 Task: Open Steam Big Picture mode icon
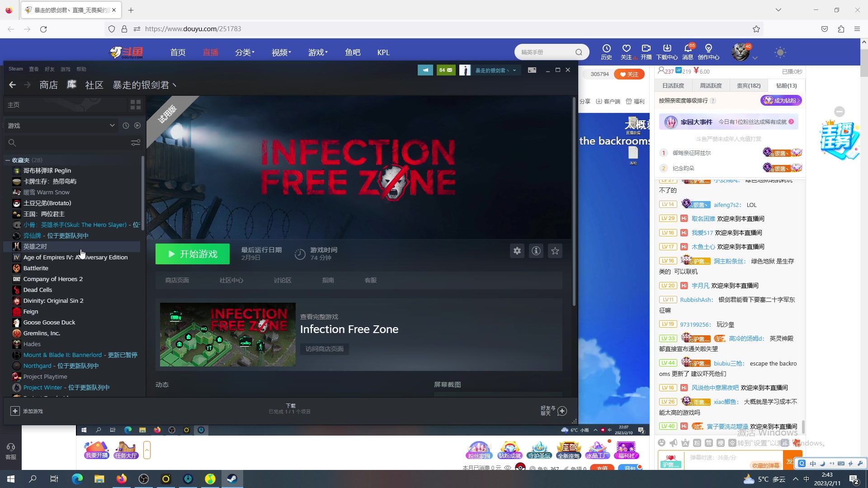(532, 70)
